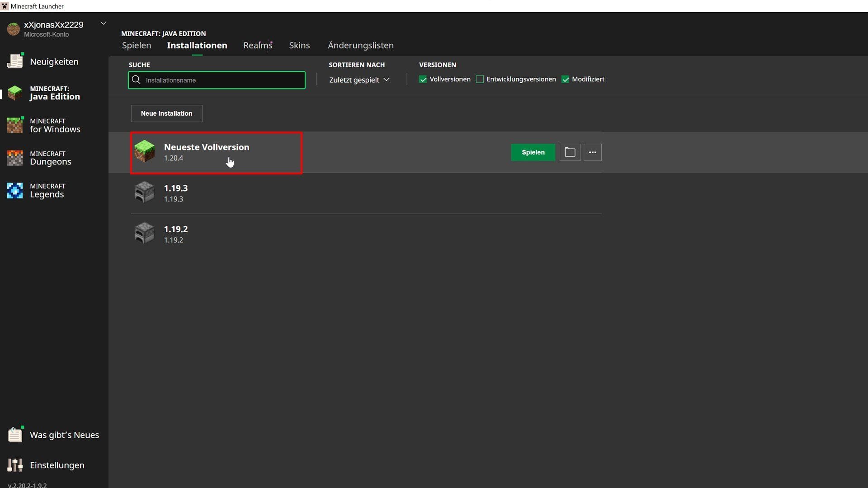
Task: Switch to Spielen tab
Action: tap(137, 45)
